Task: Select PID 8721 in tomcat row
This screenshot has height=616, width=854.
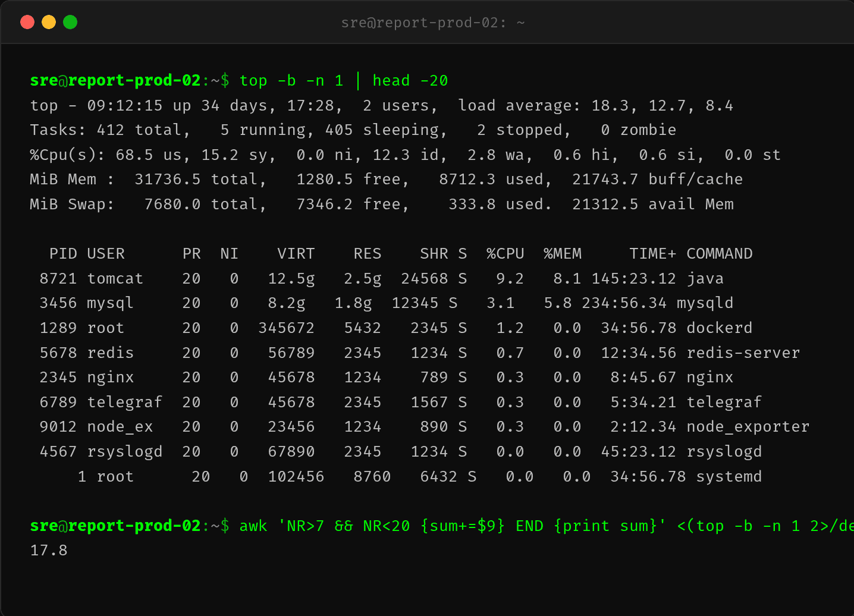Action: (x=58, y=279)
